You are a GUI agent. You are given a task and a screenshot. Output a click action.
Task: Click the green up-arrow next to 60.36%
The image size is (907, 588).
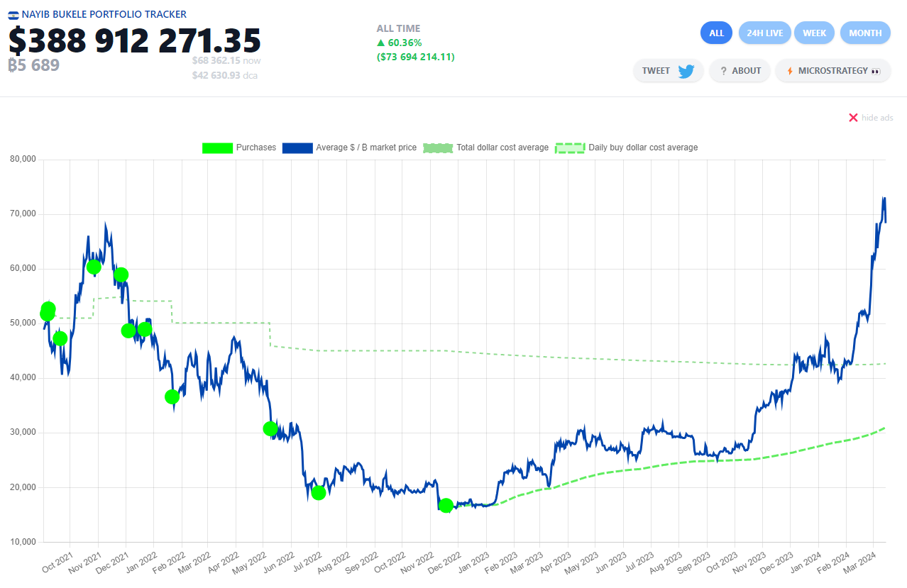[x=381, y=43]
